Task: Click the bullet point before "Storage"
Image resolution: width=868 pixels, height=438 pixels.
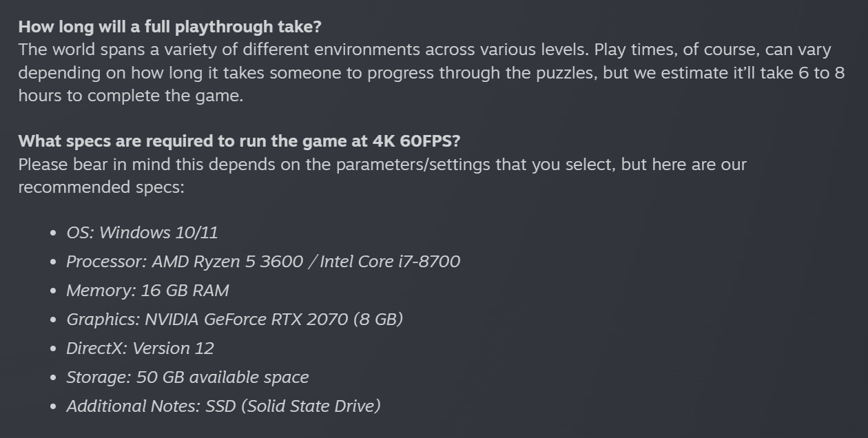Action: (x=54, y=378)
